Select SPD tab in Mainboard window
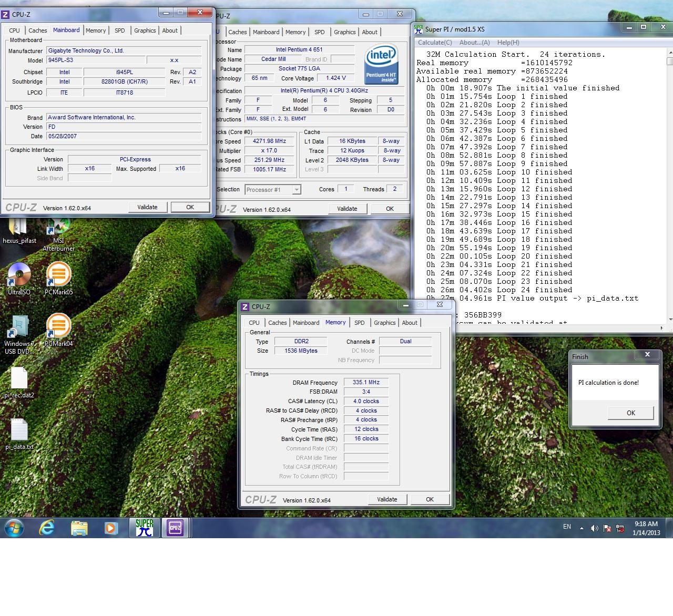This screenshot has height=616, width=673. click(120, 30)
